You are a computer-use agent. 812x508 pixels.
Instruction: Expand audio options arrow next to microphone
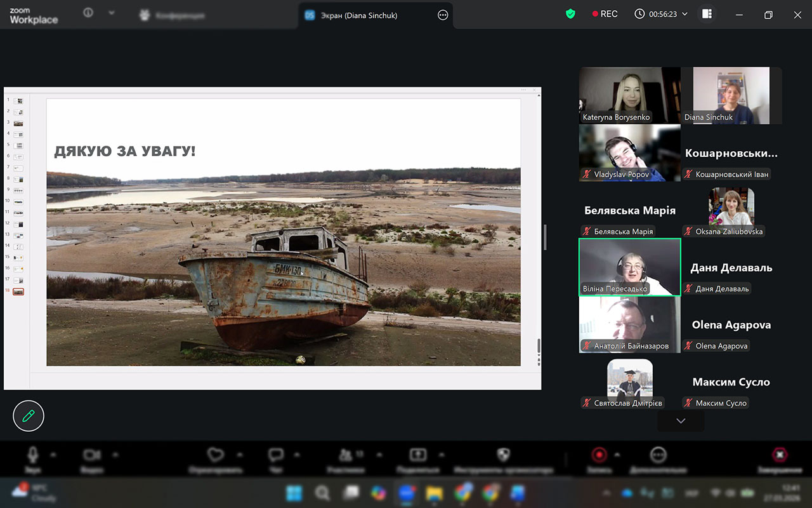tap(53, 455)
